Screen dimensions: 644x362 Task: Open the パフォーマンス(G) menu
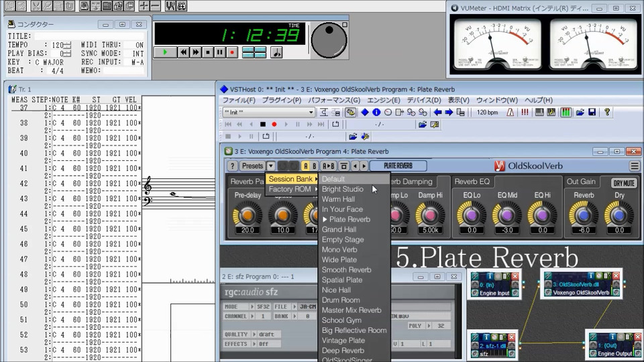(334, 100)
